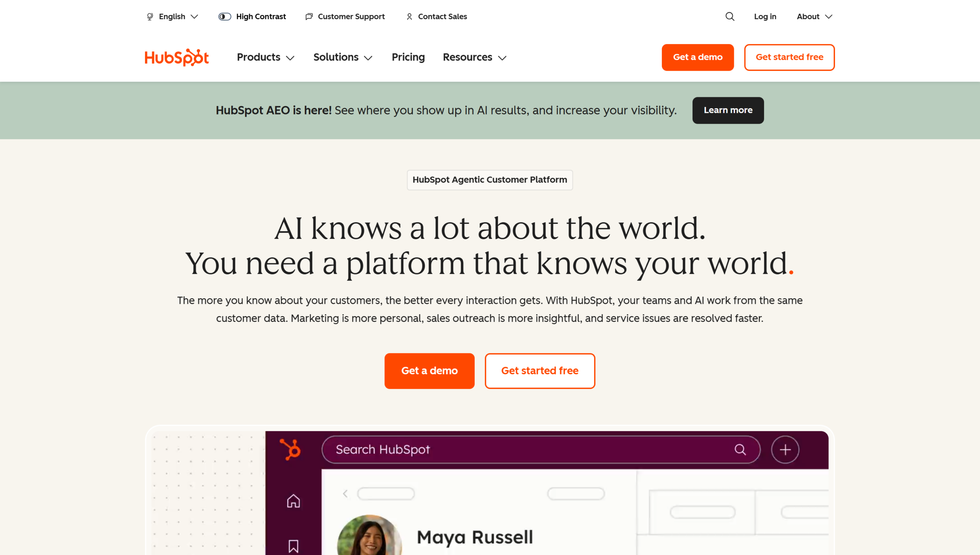Click hero Get started free button

(x=540, y=371)
